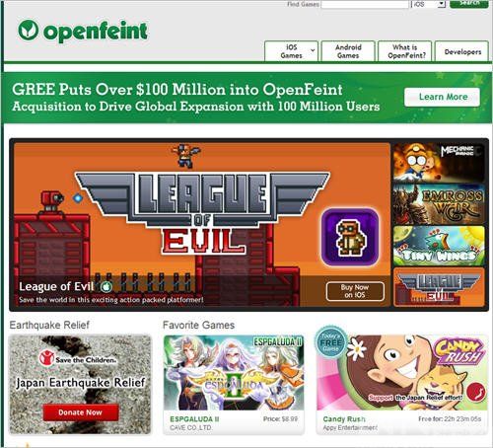Select the League of Evil small thumbnail
This screenshot has height=448, width=493.
click(x=439, y=287)
